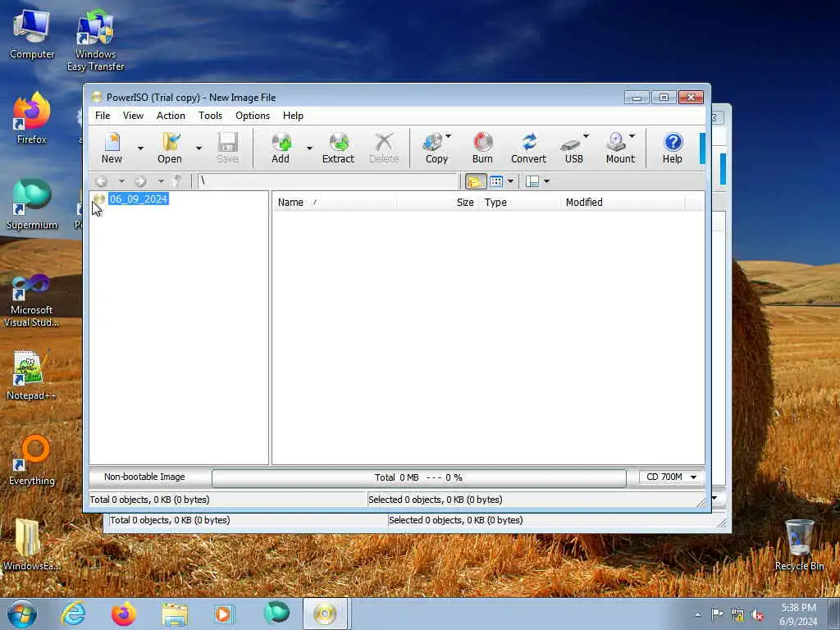The height and width of the screenshot is (630, 840).
Task: Click the USB toolbar icon
Action: (572, 148)
